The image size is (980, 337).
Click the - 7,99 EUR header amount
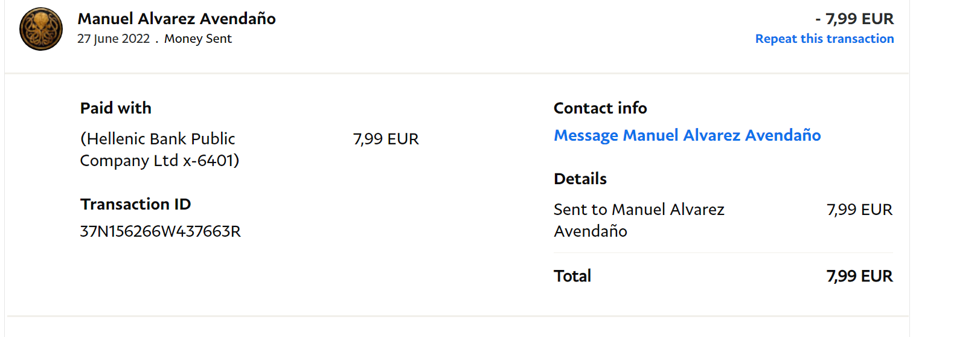point(854,19)
